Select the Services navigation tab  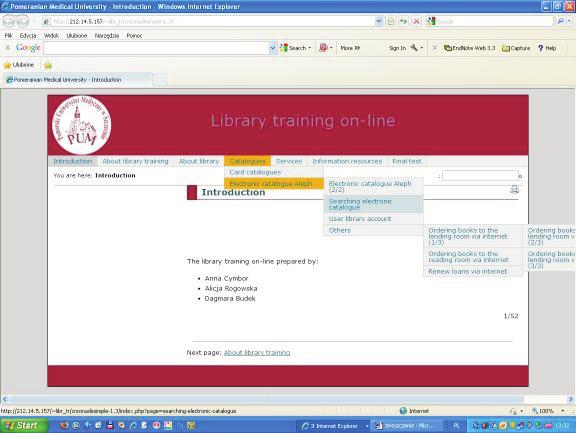click(x=289, y=161)
